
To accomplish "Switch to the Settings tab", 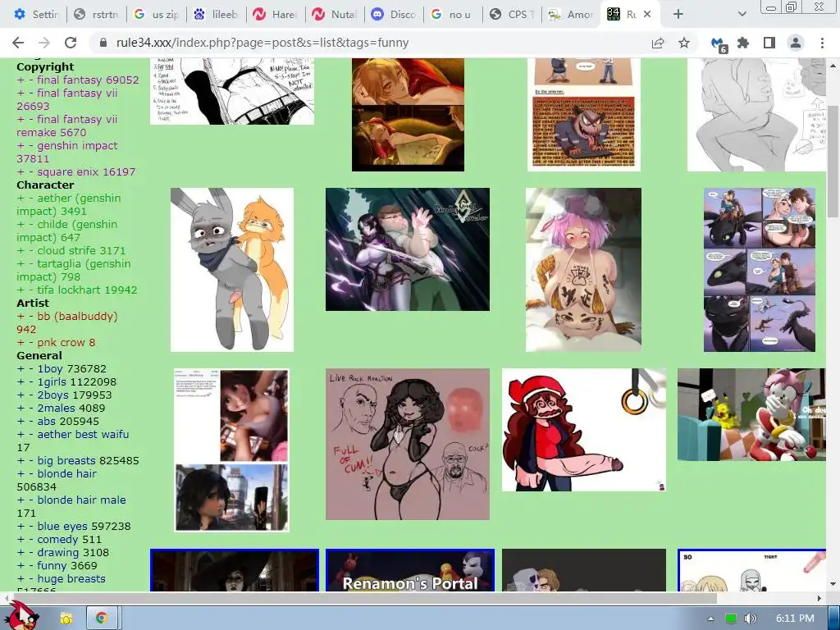I will click(x=36, y=15).
